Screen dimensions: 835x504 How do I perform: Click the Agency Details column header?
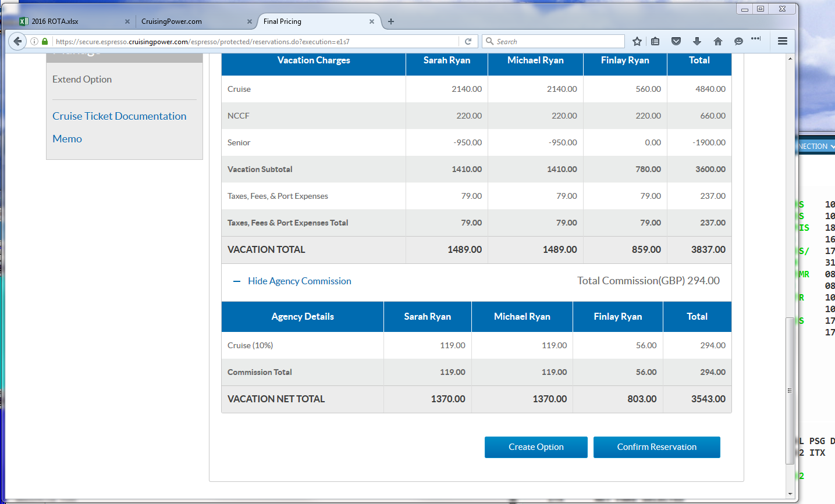point(303,317)
